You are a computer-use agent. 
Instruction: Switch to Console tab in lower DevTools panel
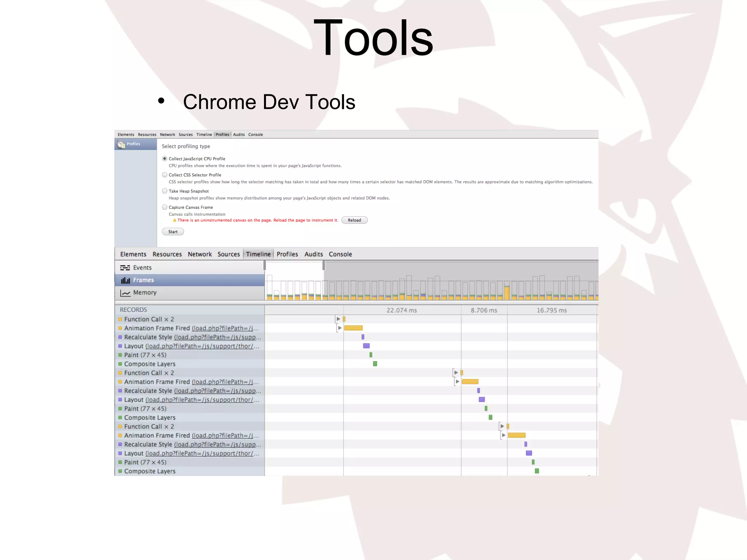click(340, 254)
